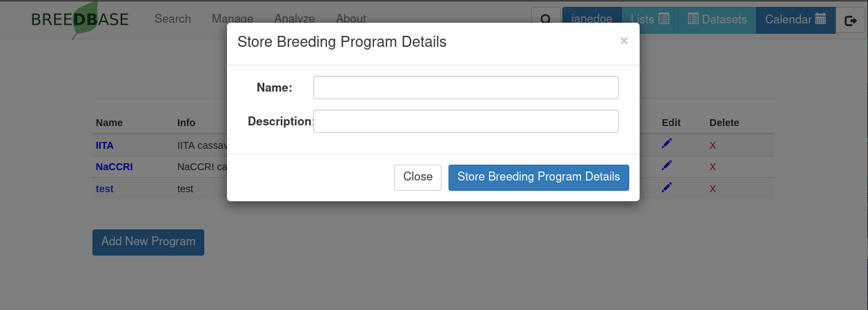The width and height of the screenshot is (868, 310).
Task: Open the Analyze menu
Action: point(295,19)
